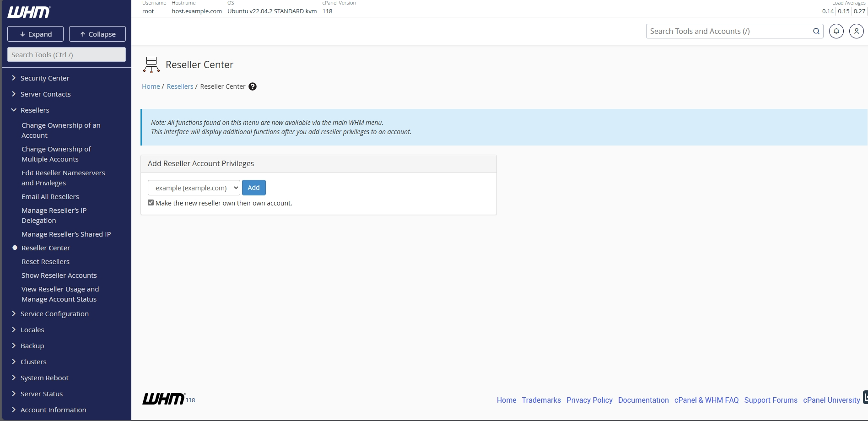Open the user account icon
Image resolution: width=868 pixels, height=421 pixels.
click(x=857, y=31)
